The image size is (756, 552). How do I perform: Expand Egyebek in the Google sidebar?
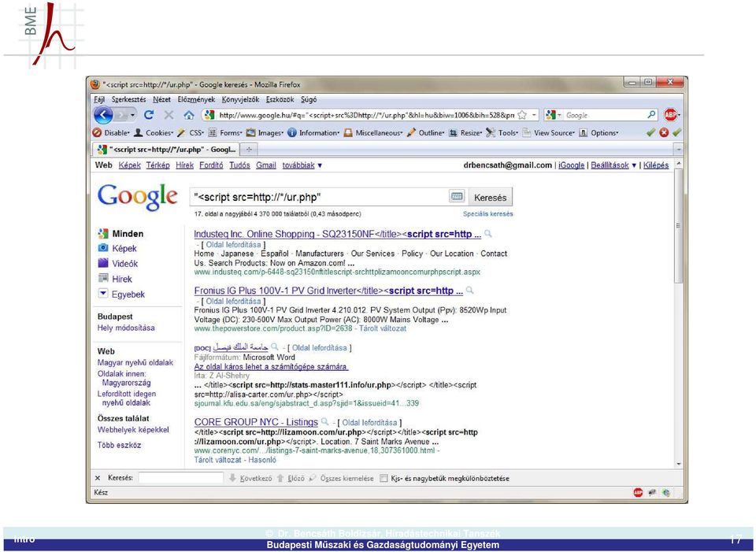tap(121, 294)
